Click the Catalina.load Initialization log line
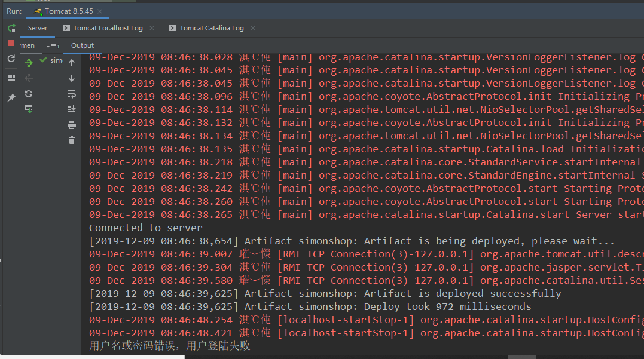Viewport: 644px width, 359px height. click(367, 149)
